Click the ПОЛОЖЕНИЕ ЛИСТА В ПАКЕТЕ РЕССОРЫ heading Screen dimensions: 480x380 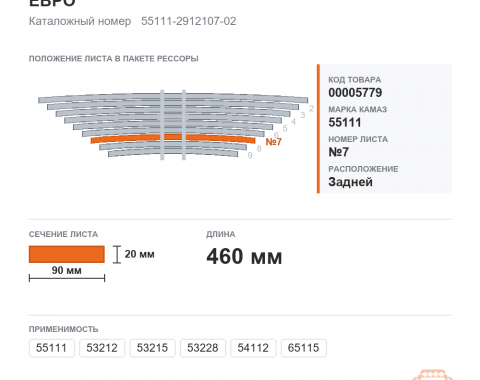click(x=114, y=59)
